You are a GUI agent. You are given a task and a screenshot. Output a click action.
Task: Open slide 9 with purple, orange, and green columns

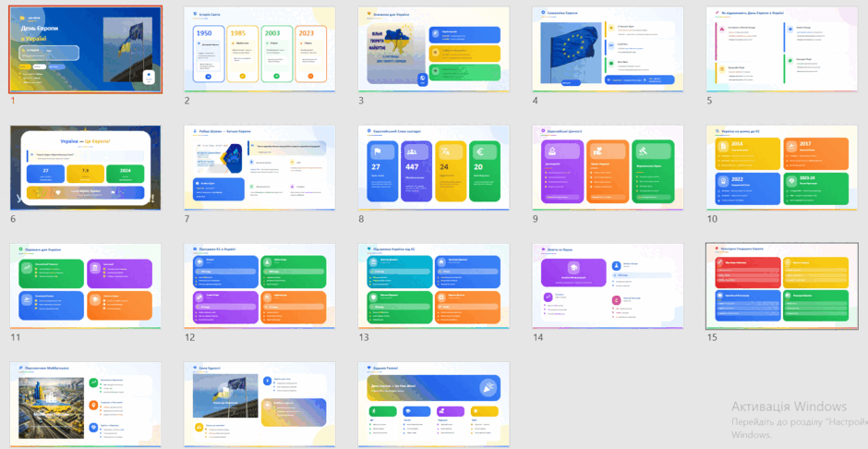(608, 168)
